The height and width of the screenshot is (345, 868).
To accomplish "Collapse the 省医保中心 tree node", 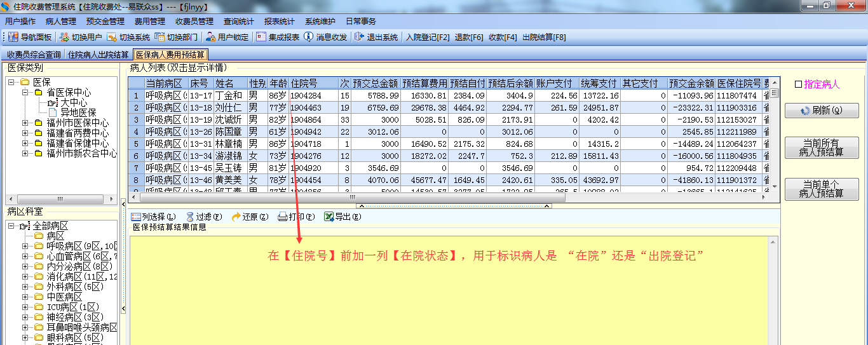I will [25, 93].
